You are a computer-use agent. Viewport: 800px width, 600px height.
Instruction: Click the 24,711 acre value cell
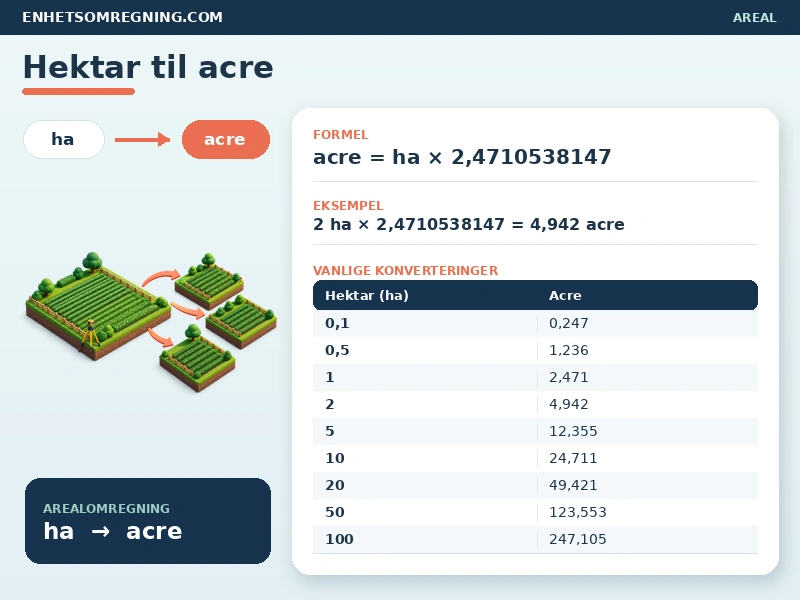pos(573,458)
